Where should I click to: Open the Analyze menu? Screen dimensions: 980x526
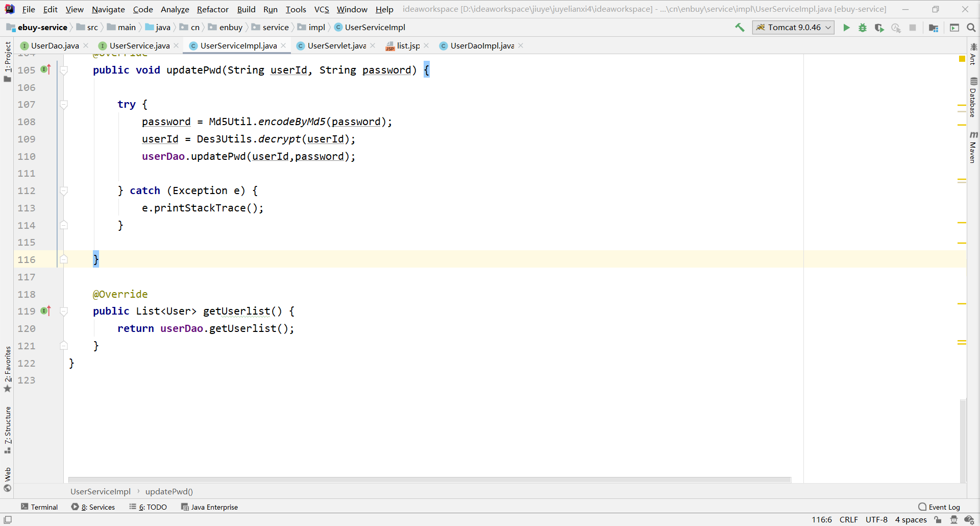175,9
